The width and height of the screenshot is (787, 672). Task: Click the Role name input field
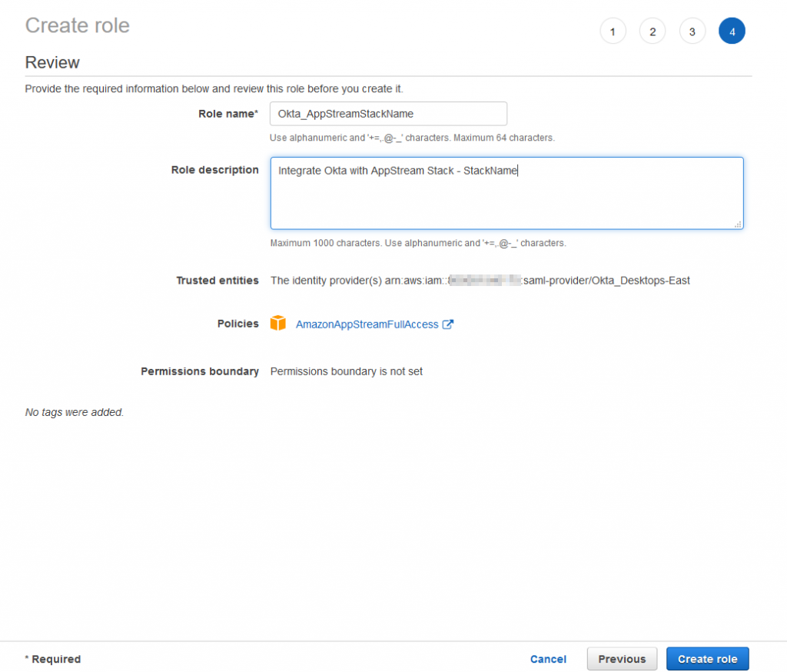click(388, 114)
